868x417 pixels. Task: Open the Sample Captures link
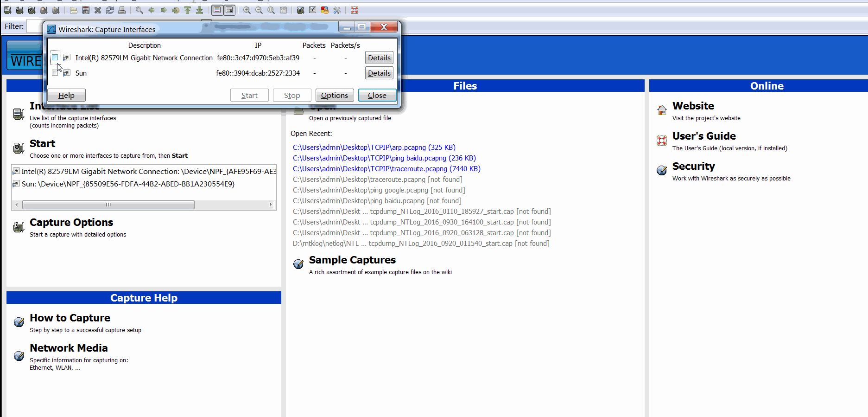coord(352,260)
